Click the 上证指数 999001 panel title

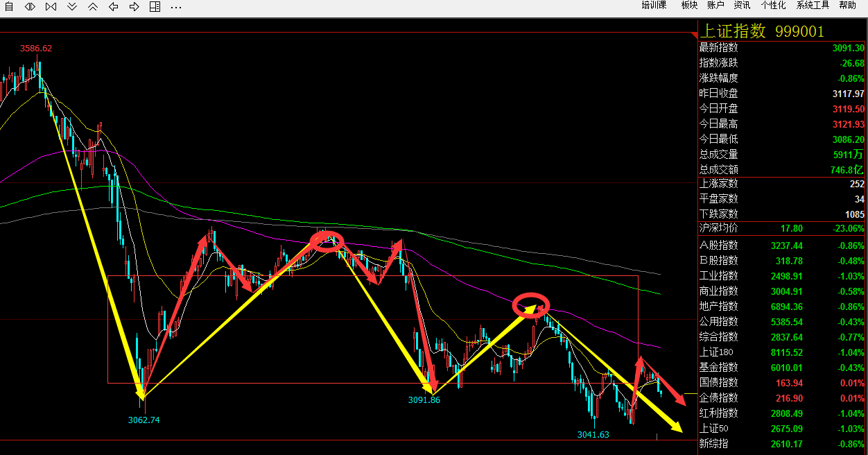pyautogui.click(x=763, y=31)
